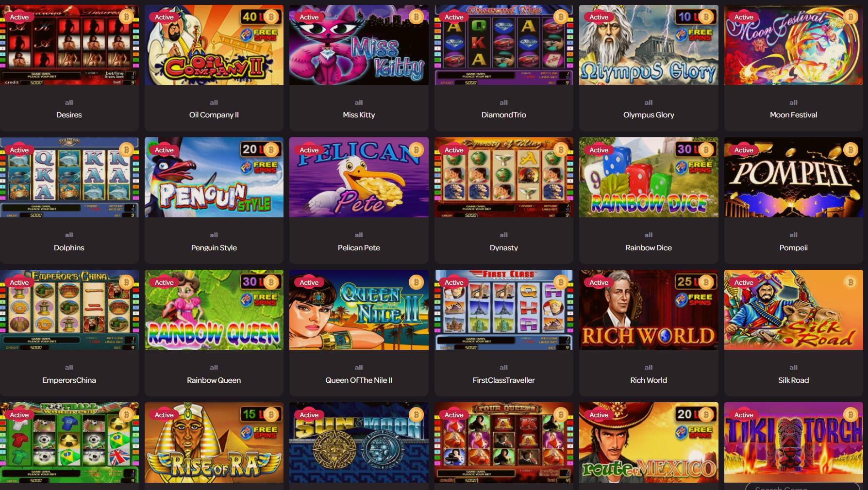Launch the Sun & Moon game thumbnail

(x=359, y=442)
